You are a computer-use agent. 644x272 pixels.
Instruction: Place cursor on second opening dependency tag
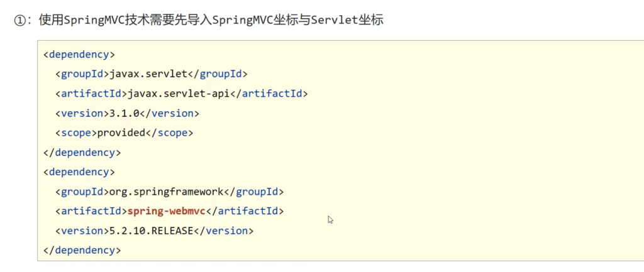(79, 171)
